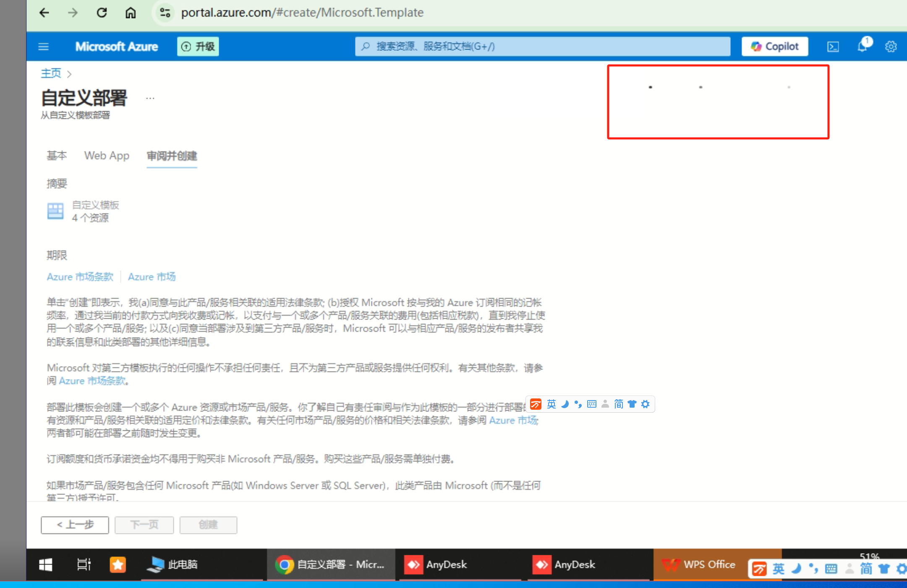Open the 主页 breadcrumb link

click(51, 73)
